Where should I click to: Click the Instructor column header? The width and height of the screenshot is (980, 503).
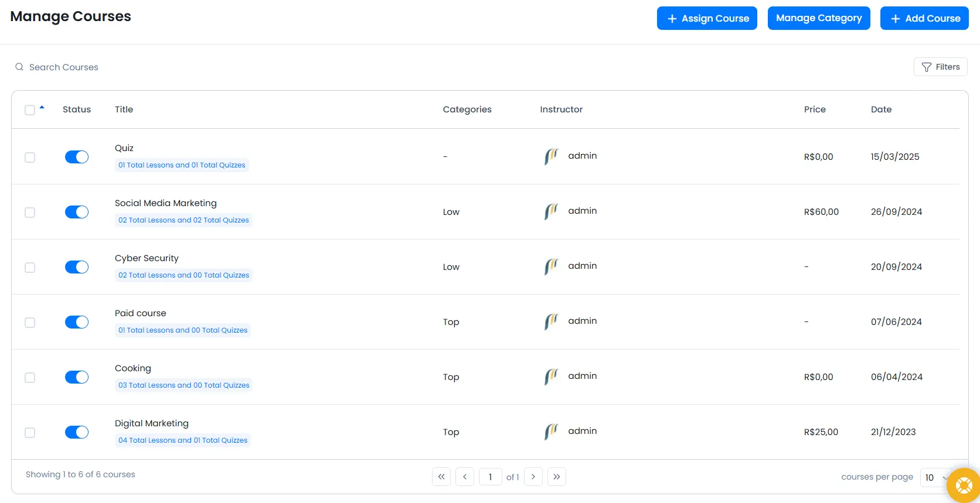pyautogui.click(x=562, y=110)
